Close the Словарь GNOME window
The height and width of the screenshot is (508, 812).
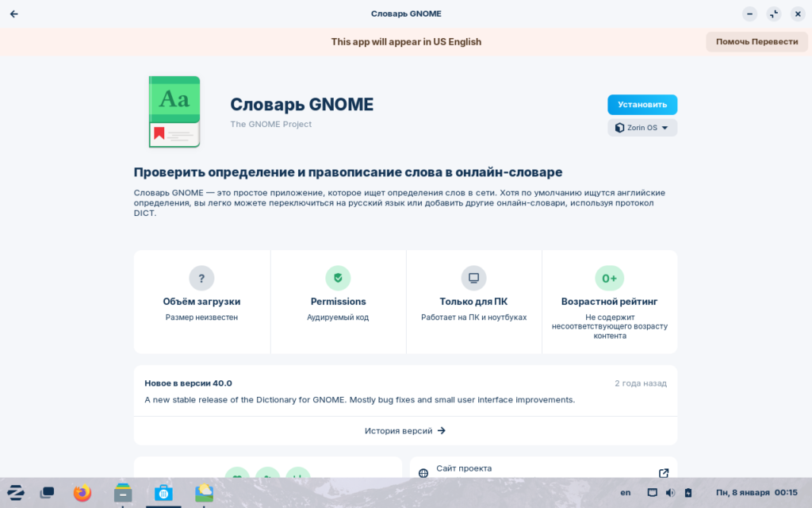pyautogui.click(x=798, y=14)
